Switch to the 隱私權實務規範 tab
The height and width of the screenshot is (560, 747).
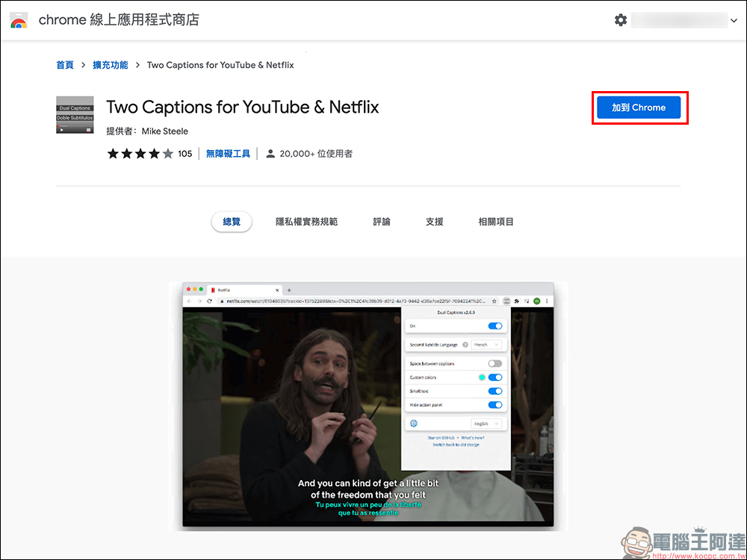point(306,222)
